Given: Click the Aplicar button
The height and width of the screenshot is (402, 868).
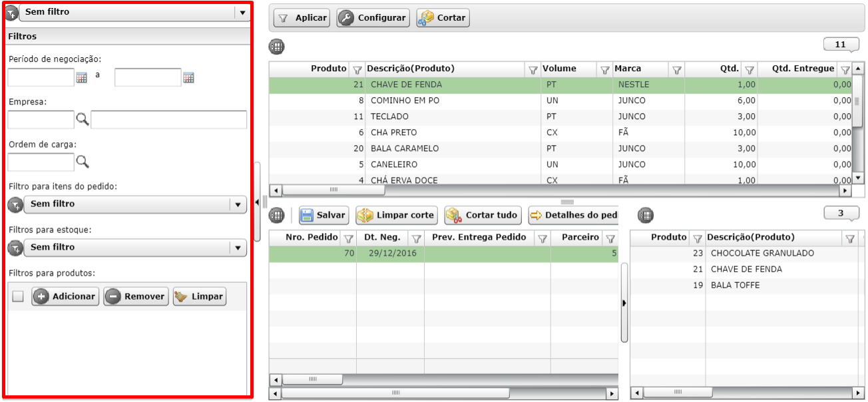Looking at the screenshot, I should pos(302,18).
